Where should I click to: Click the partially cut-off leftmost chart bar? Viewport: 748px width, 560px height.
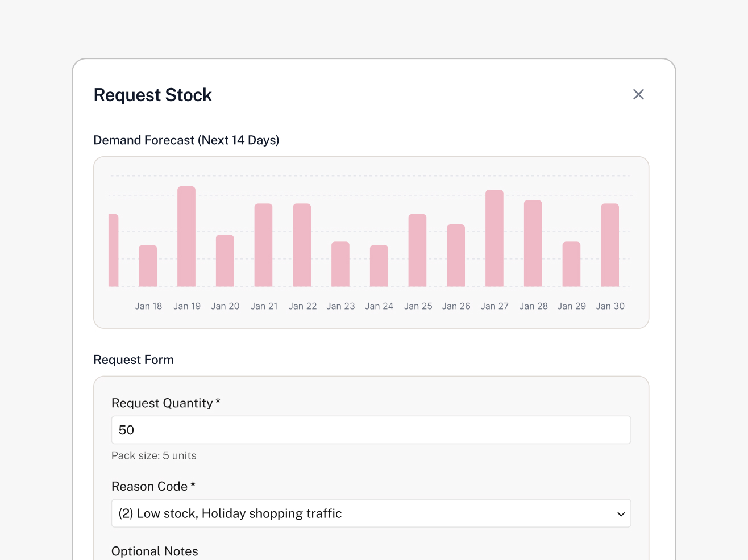113,250
